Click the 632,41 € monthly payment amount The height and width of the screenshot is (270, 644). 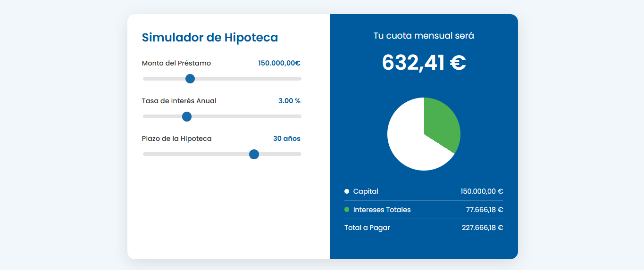point(424,63)
